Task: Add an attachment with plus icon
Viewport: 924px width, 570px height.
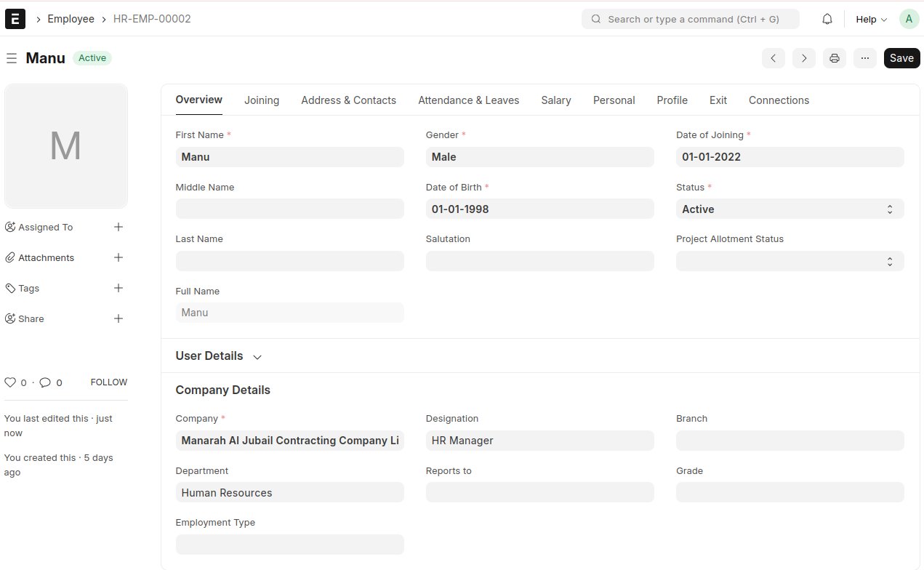Action: [118, 257]
